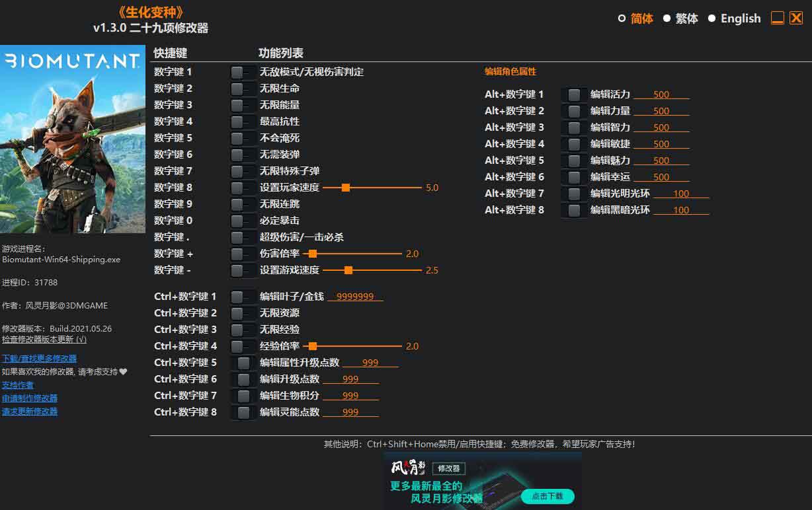
Task: Click 编辑智力 apply button
Action: [574, 127]
